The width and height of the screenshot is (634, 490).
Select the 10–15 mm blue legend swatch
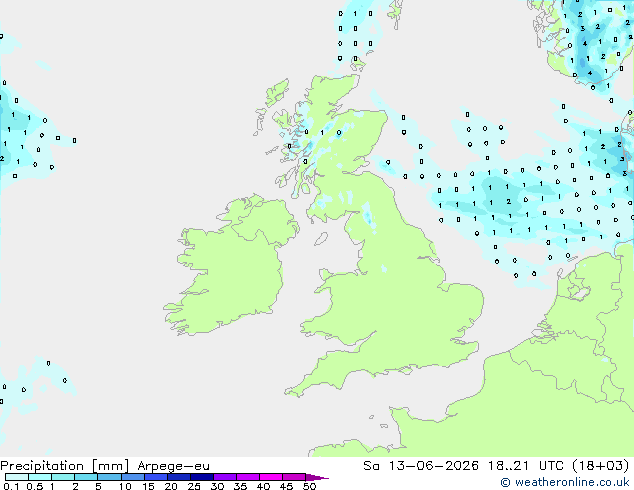pos(132,477)
